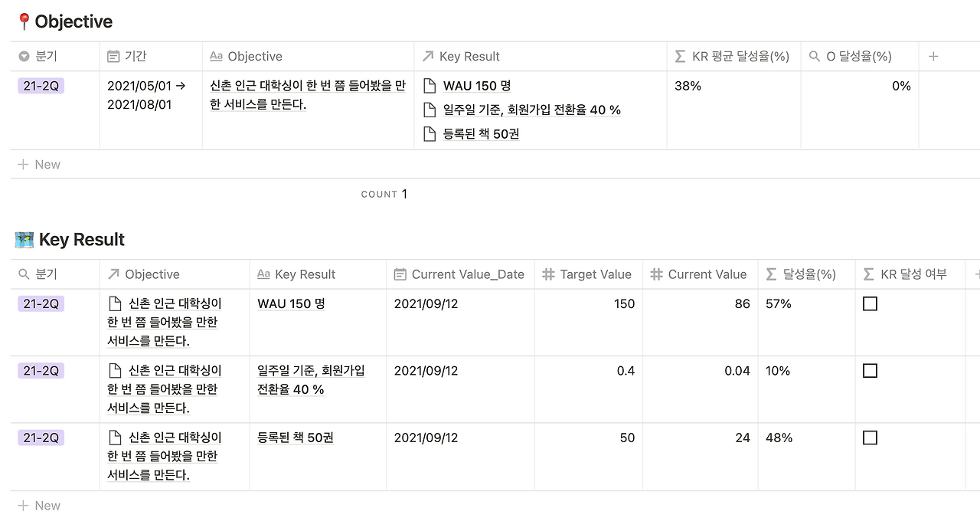Click + New under the Key Result table
The image size is (980, 518).
tap(38, 505)
